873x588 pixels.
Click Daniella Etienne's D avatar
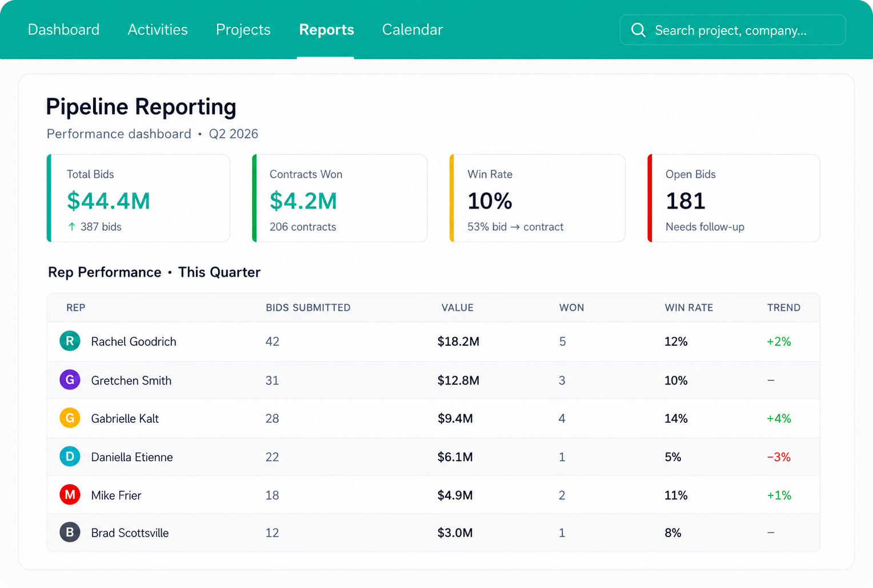tap(70, 457)
